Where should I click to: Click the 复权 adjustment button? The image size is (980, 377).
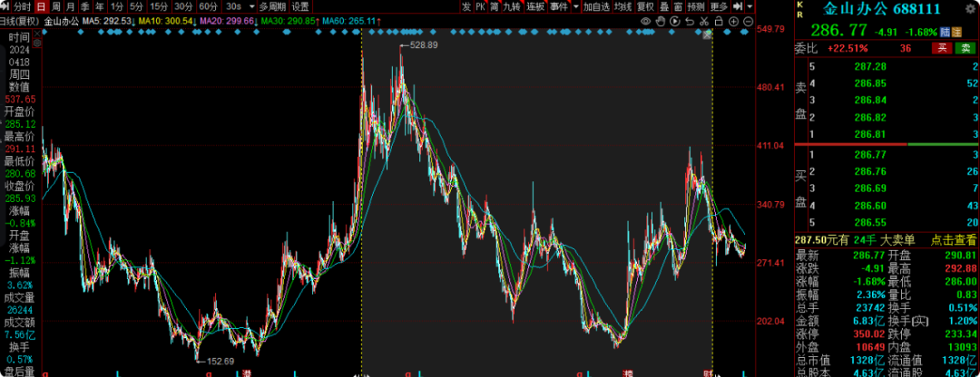(x=645, y=6)
